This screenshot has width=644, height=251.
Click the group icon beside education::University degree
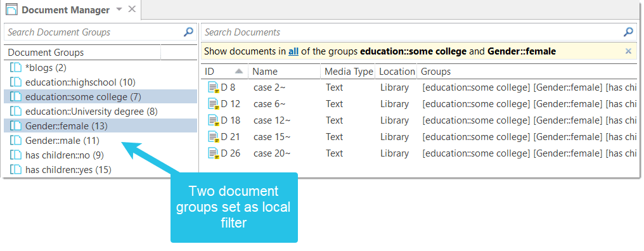[x=15, y=112]
